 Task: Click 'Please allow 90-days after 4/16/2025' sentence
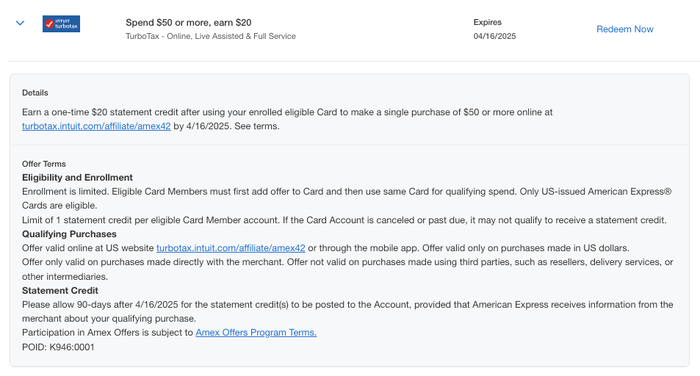pyautogui.click(x=347, y=311)
